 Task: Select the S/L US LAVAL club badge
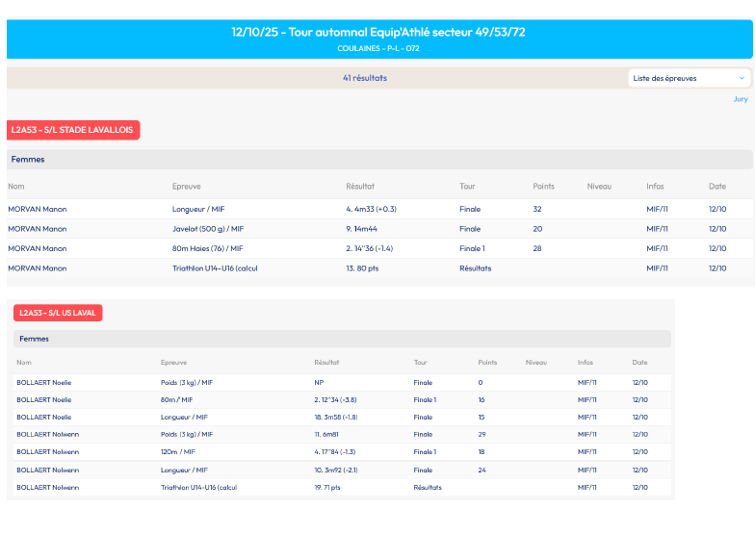[x=58, y=313]
